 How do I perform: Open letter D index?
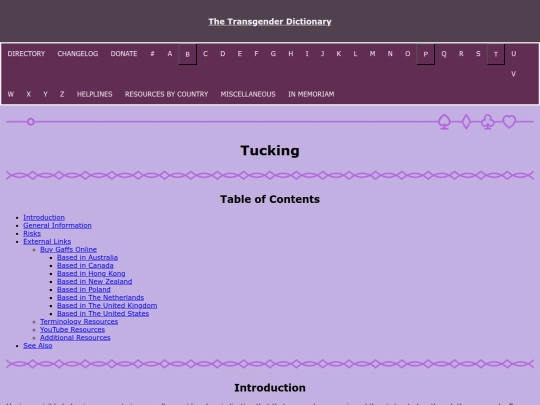[223, 54]
